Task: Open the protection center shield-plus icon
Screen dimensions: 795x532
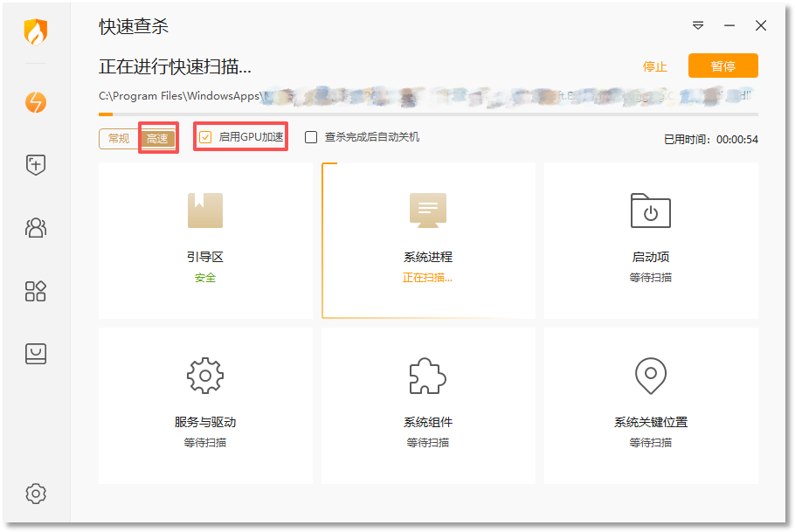Action: tap(36, 165)
